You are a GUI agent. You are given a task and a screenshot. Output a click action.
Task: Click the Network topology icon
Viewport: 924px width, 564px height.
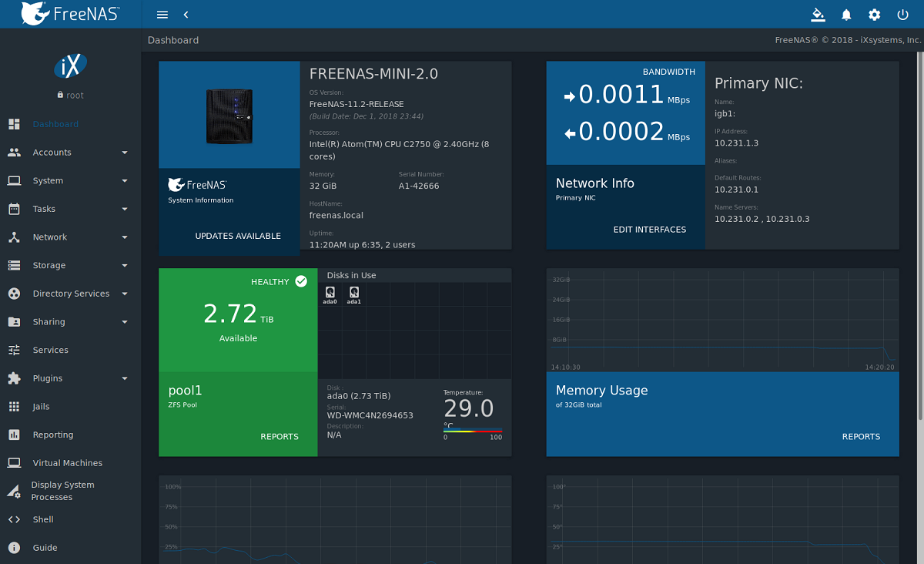coord(14,237)
